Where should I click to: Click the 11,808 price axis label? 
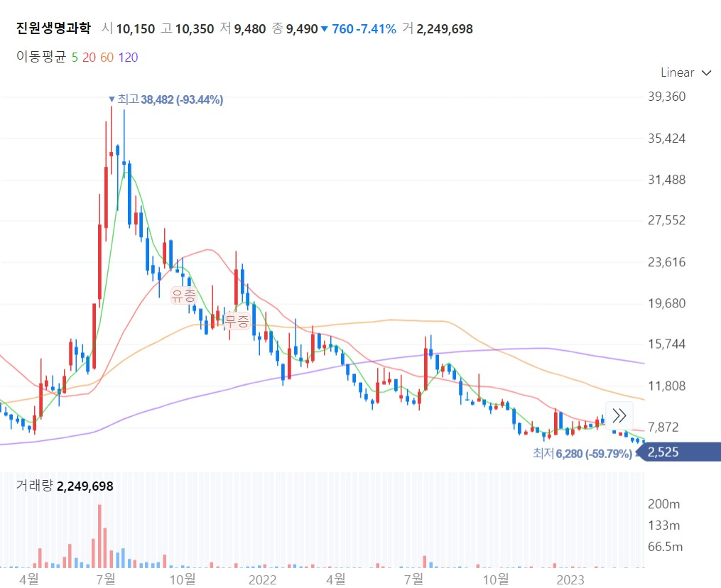[x=666, y=386]
